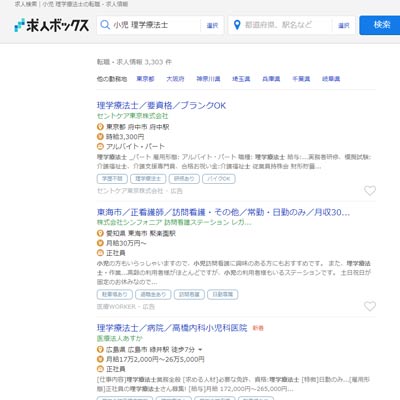
Task: Open company link セントケア東京株式会社
Action: [x=132, y=116]
